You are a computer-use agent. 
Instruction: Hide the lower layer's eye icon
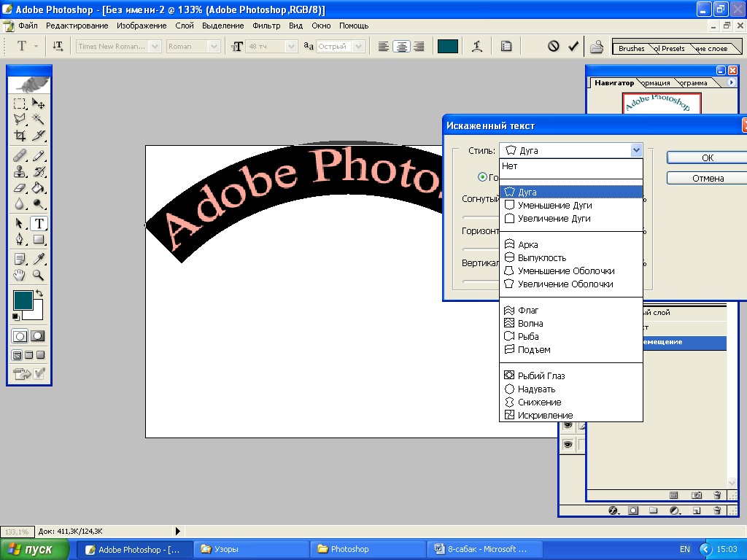coord(568,444)
